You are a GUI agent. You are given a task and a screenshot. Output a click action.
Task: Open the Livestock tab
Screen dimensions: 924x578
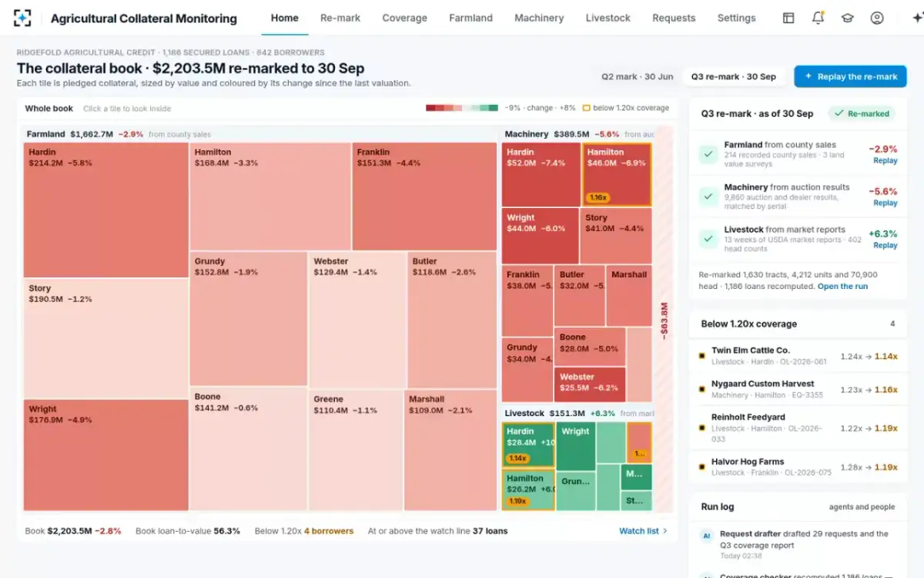(608, 18)
